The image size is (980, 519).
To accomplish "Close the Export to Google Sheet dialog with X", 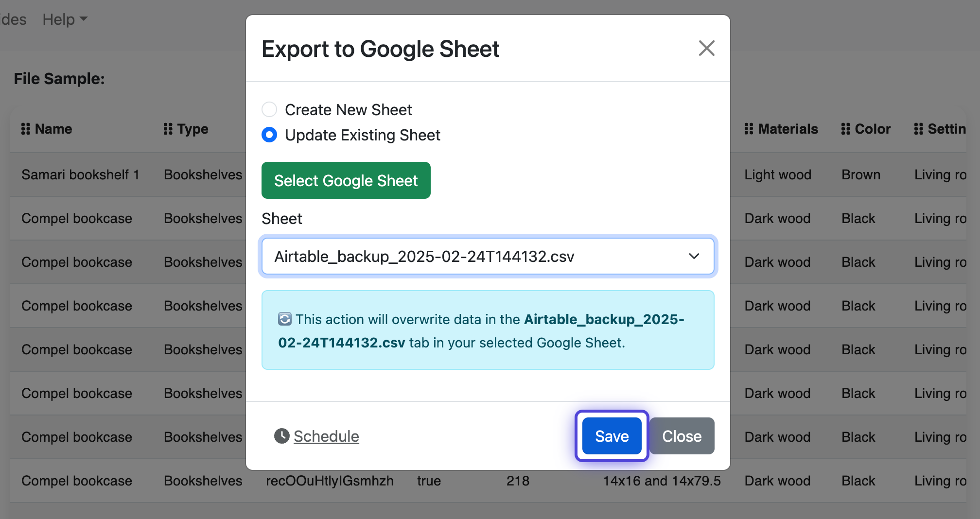I will pyautogui.click(x=706, y=48).
